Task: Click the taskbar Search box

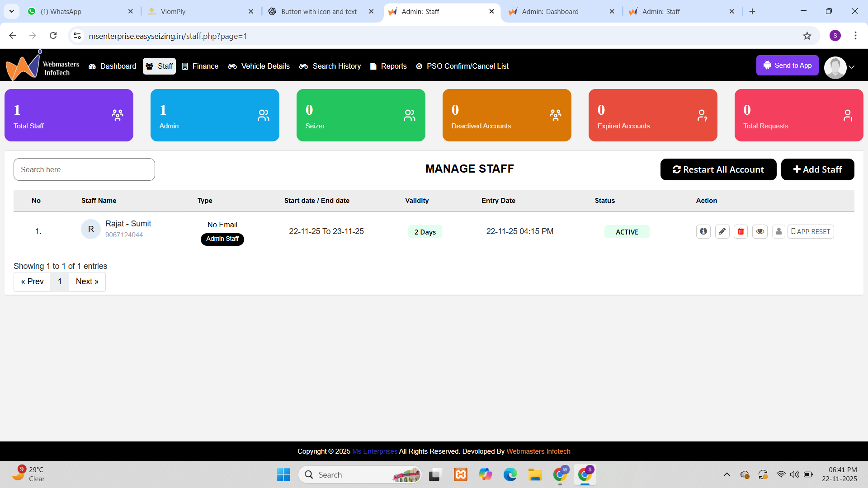Action: [x=360, y=475]
